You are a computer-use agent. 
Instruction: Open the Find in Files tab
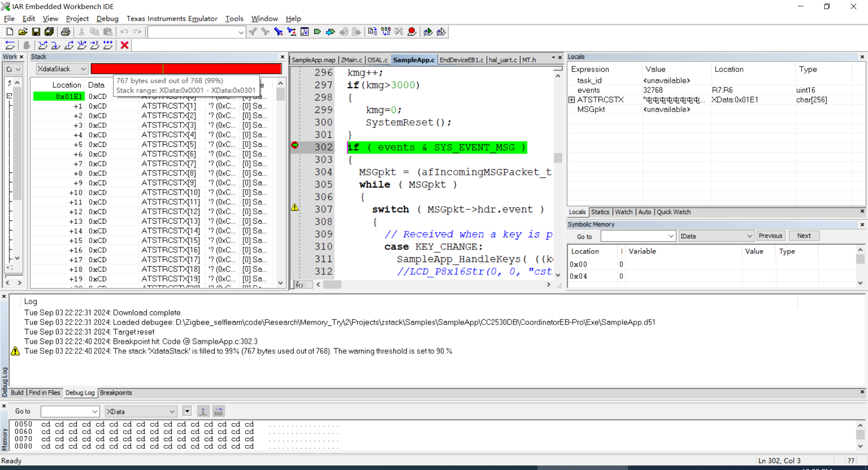coord(44,393)
